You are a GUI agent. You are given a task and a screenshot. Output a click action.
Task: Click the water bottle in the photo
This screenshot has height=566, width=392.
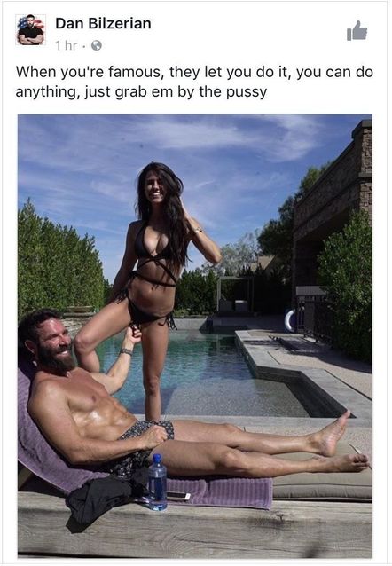pyautogui.click(x=157, y=482)
